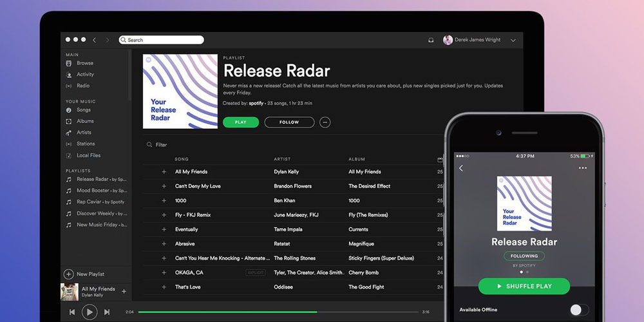This screenshot has height=322, width=644.
Task: Sort by the ALBUM column header
Action: pyautogui.click(x=357, y=159)
